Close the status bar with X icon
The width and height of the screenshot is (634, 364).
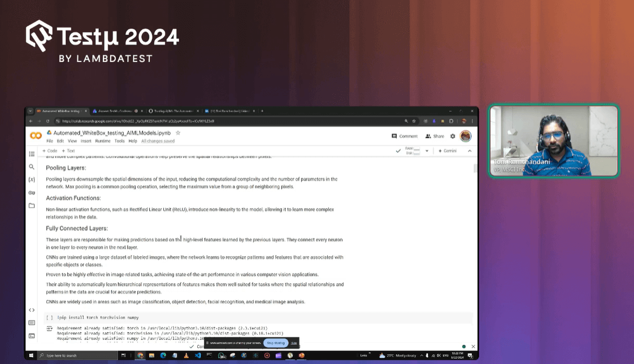point(473,347)
